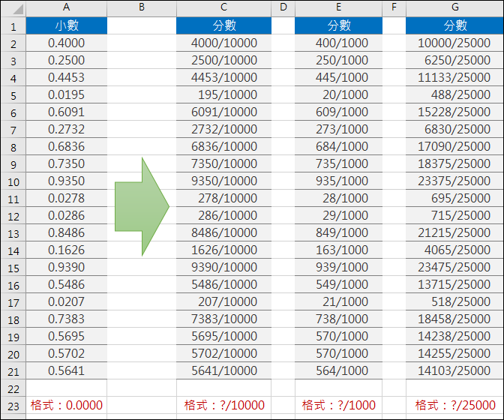Select cell 163/1000
Viewport: 504px width, 420px height.
click(338, 250)
